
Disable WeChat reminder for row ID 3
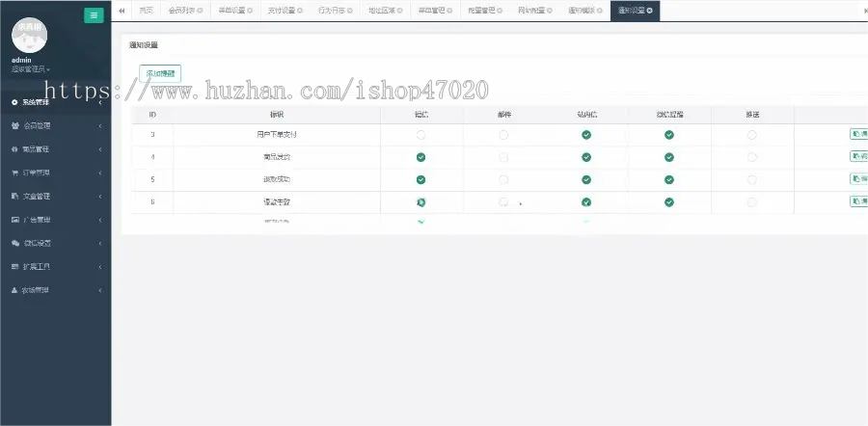[x=669, y=134]
